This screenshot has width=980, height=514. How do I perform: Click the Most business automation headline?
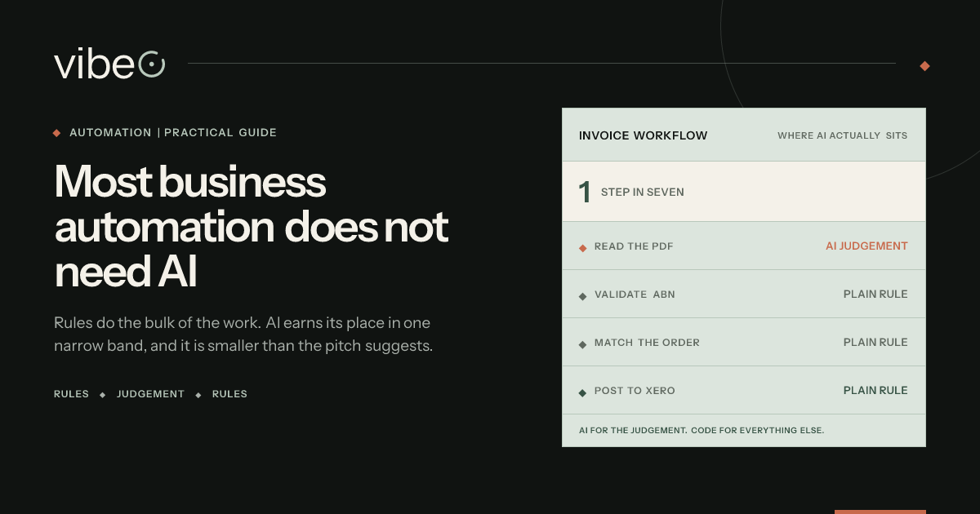coord(252,228)
